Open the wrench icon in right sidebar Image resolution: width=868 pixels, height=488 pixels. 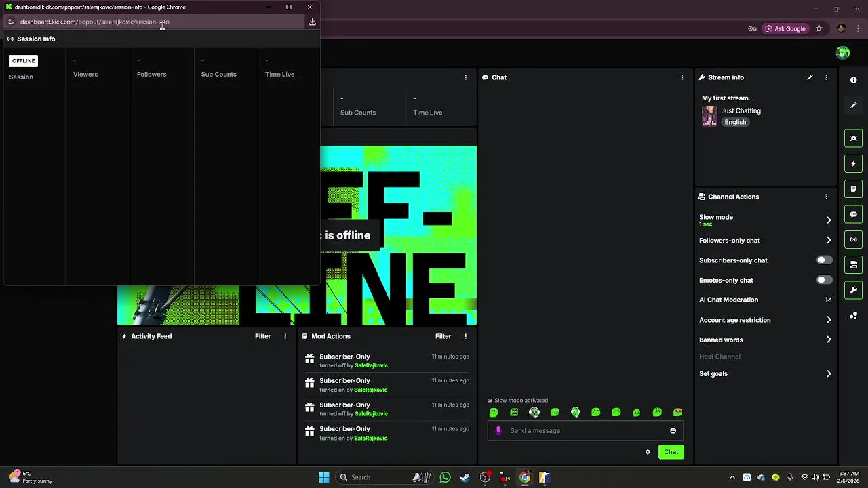click(x=853, y=290)
